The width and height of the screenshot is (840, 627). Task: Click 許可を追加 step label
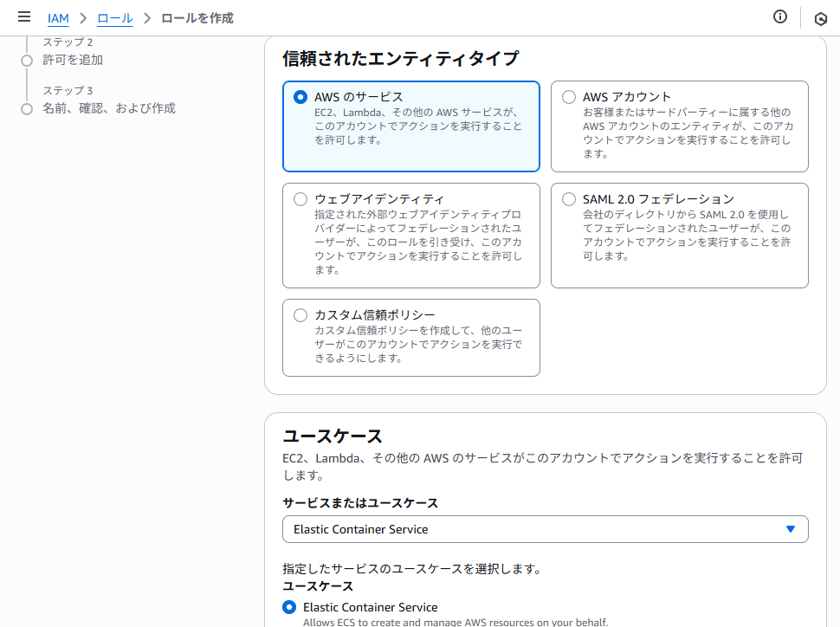click(x=73, y=60)
